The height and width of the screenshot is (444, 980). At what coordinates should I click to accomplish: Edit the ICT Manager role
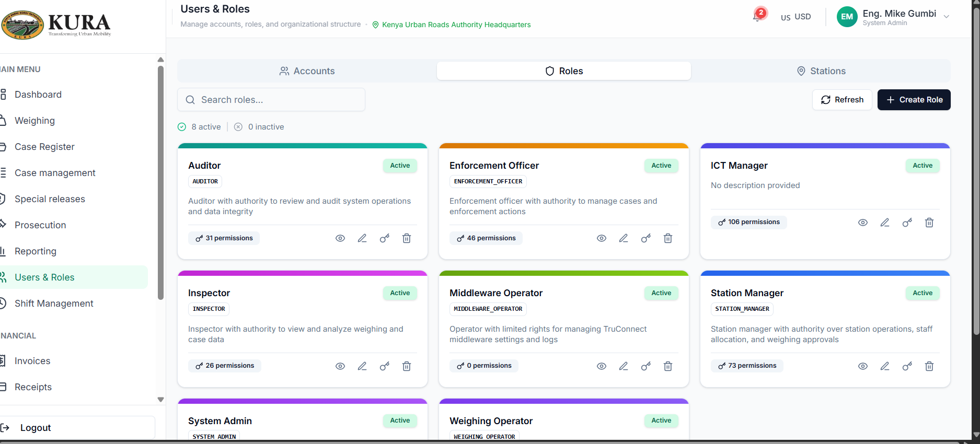tap(885, 223)
